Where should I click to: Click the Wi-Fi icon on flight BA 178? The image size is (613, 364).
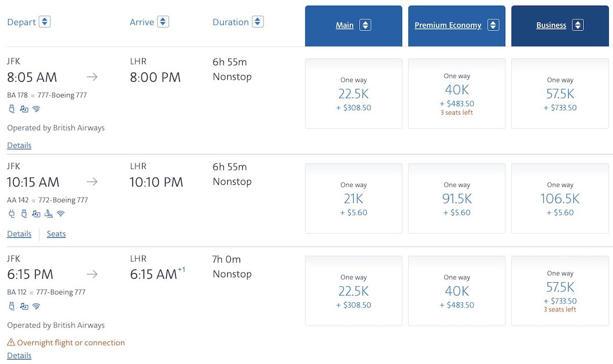coord(36,109)
